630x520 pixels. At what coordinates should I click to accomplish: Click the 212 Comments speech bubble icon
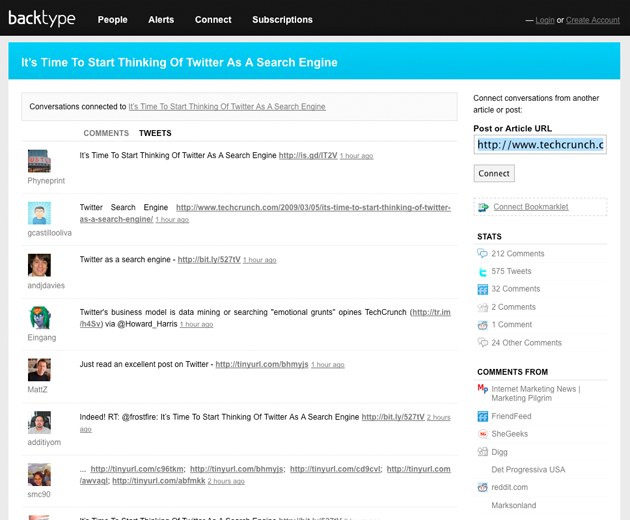[x=482, y=253]
